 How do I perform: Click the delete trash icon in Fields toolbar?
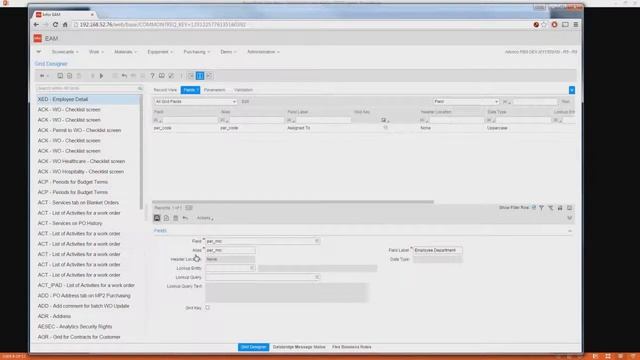coord(176,218)
